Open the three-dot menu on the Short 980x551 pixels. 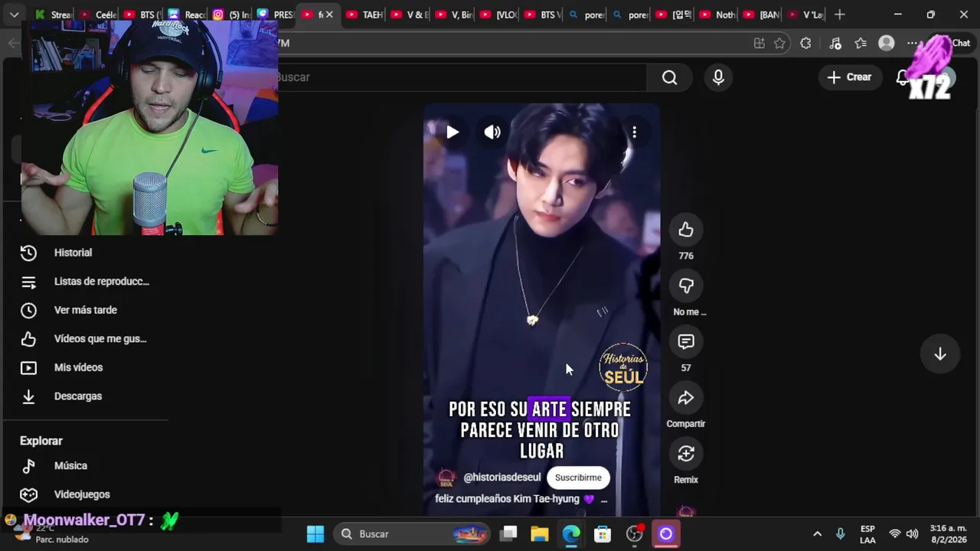(x=634, y=132)
